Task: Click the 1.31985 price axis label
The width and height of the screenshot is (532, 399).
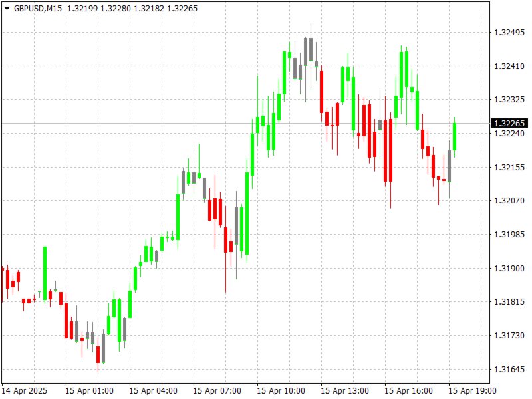Action: tap(509, 235)
